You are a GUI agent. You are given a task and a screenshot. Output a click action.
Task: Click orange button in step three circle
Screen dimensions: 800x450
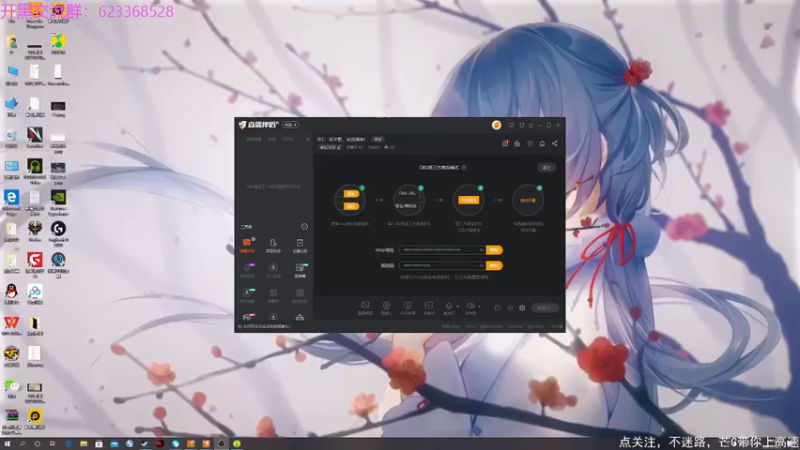tap(468, 200)
